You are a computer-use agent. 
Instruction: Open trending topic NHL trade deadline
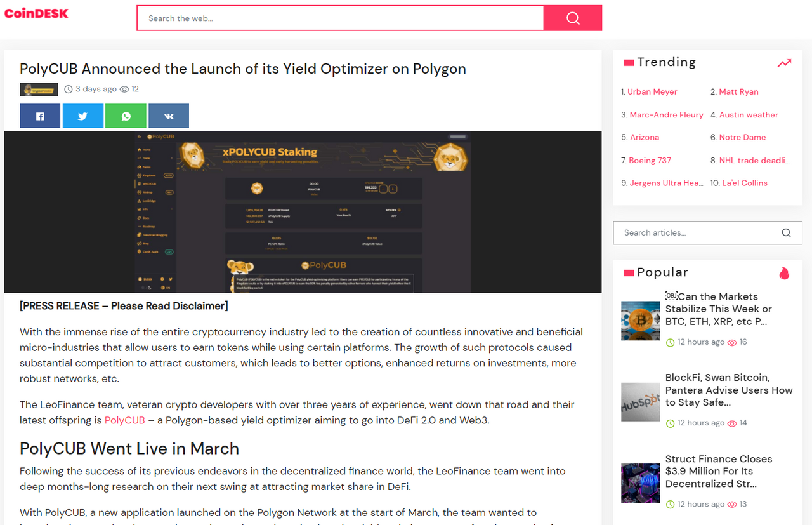coord(754,161)
